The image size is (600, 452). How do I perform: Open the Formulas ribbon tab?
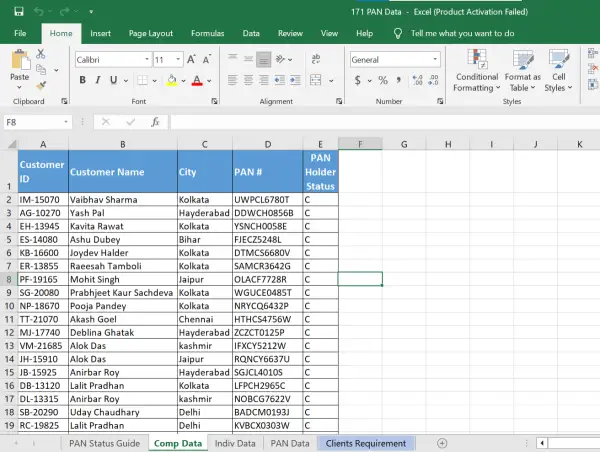(207, 33)
